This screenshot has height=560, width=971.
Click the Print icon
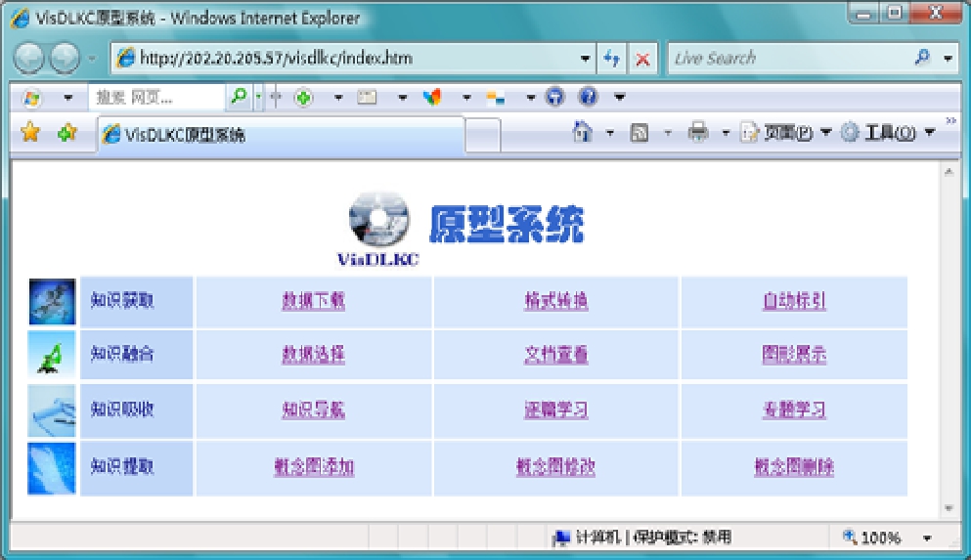tap(698, 132)
